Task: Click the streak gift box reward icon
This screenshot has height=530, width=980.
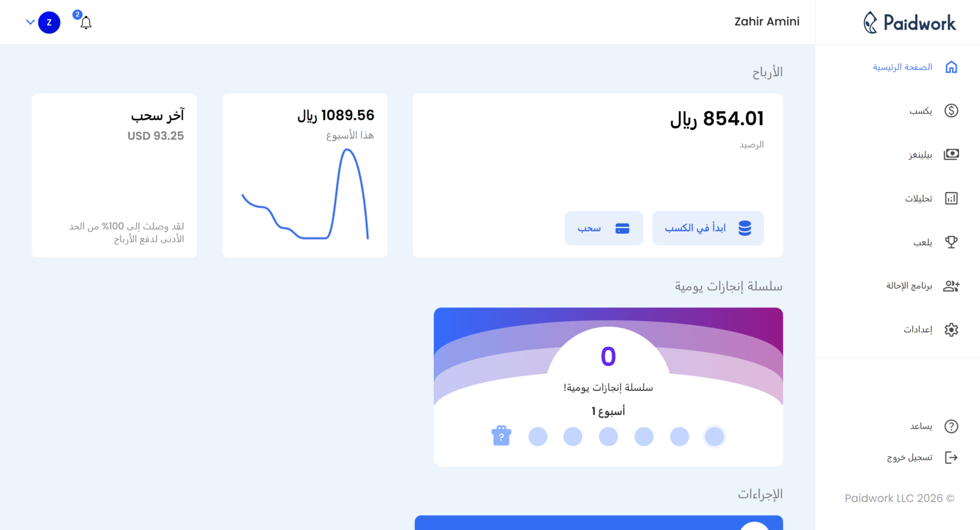Action: (501, 436)
